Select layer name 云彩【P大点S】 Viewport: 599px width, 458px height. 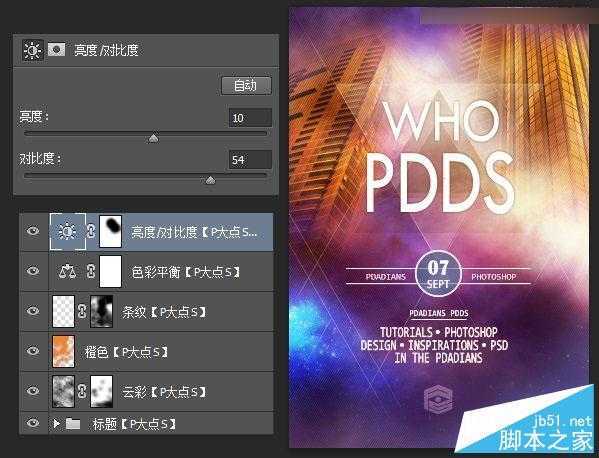click(164, 392)
